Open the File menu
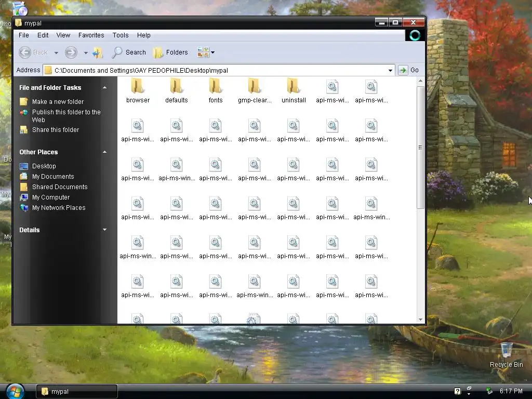Image resolution: width=532 pixels, height=399 pixels. 24,35
